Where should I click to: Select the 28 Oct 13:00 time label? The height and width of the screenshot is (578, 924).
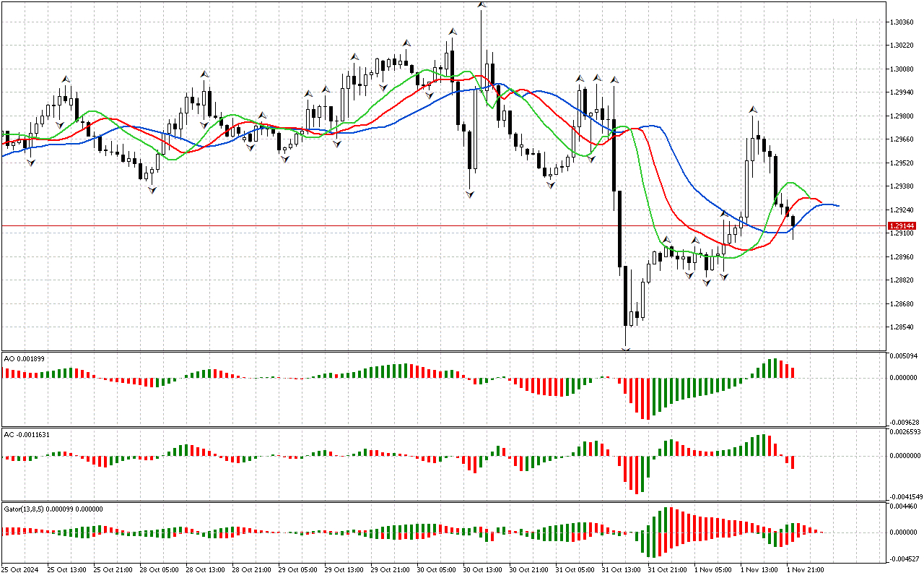(205, 569)
